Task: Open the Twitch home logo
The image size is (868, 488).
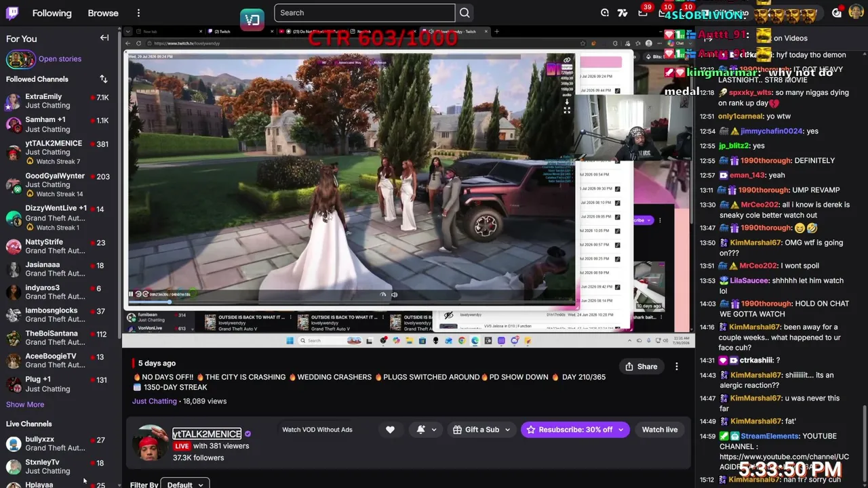Action: click(12, 13)
